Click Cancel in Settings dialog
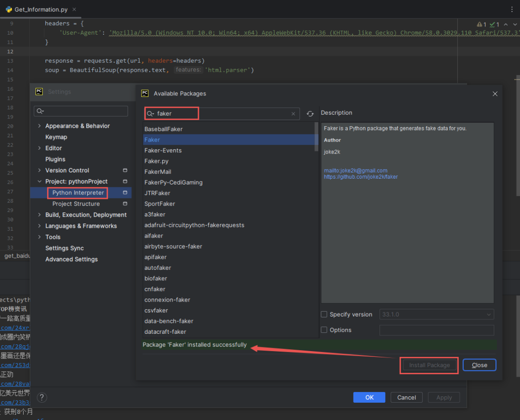The width and height of the screenshot is (520, 420). click(x=406, y=397)
